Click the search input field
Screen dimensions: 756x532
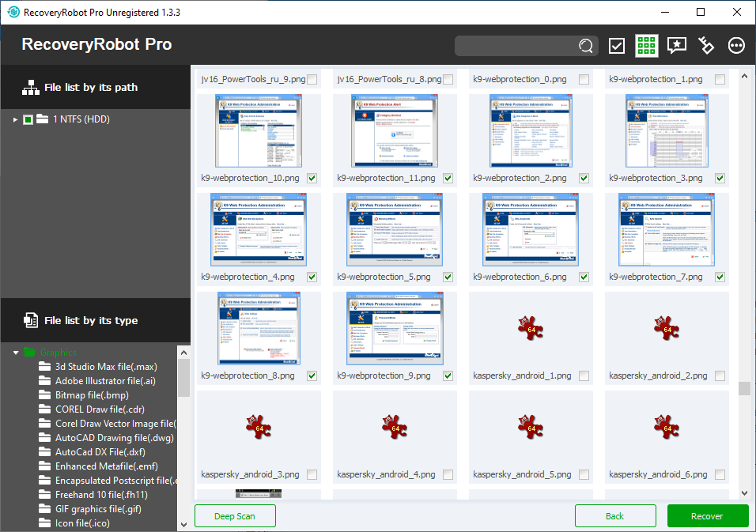pos(516,46)
